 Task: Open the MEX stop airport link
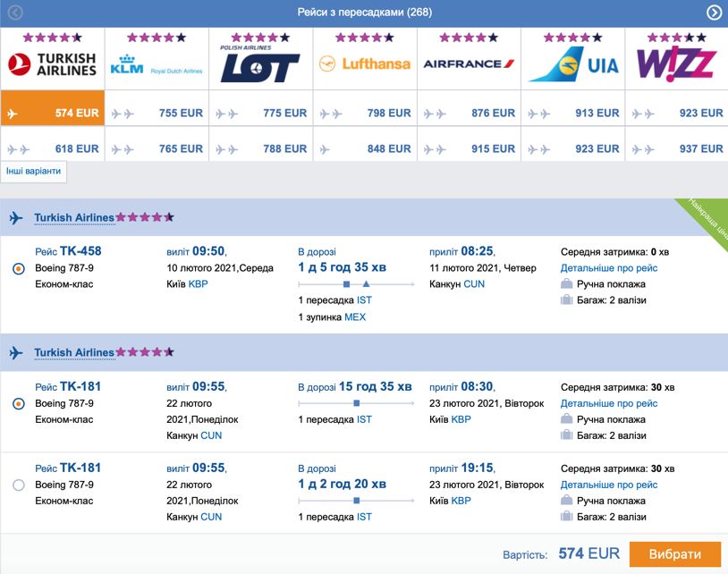[x=355, y=317]
